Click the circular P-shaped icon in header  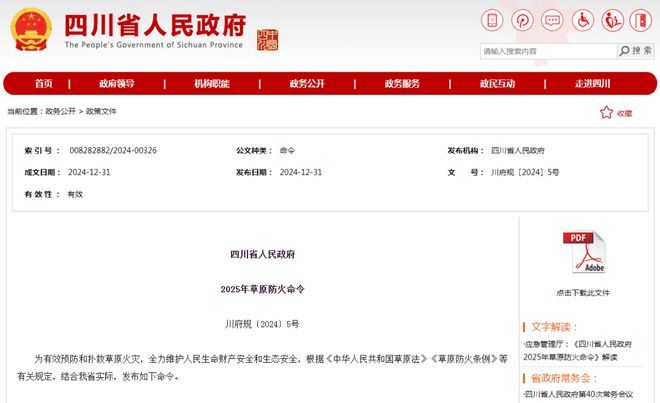522,20
